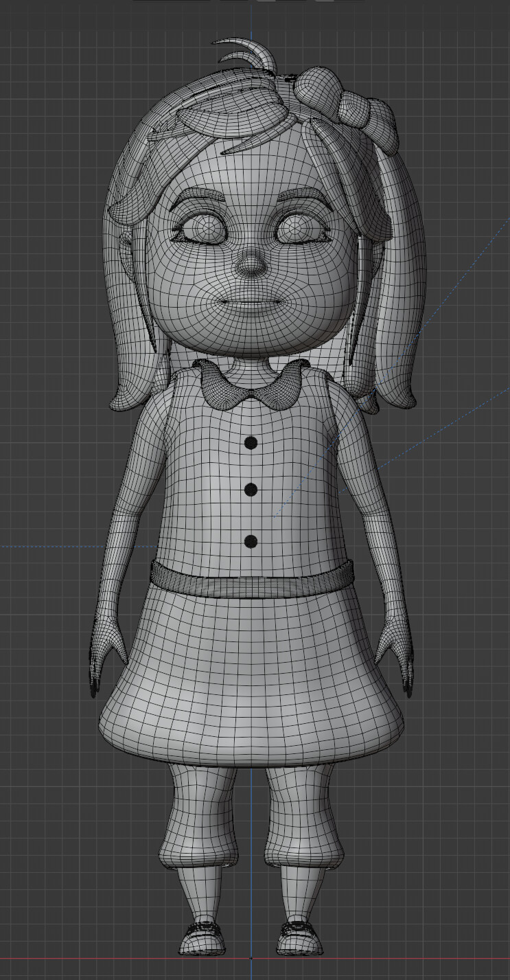Select the scalloped collar at the neck

(x=251, y=384)
